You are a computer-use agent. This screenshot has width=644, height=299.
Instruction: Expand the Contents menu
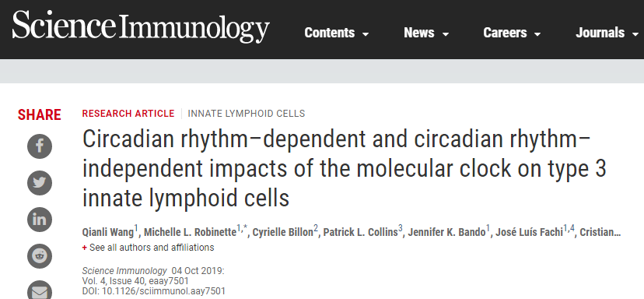click(x=336, y=33)
